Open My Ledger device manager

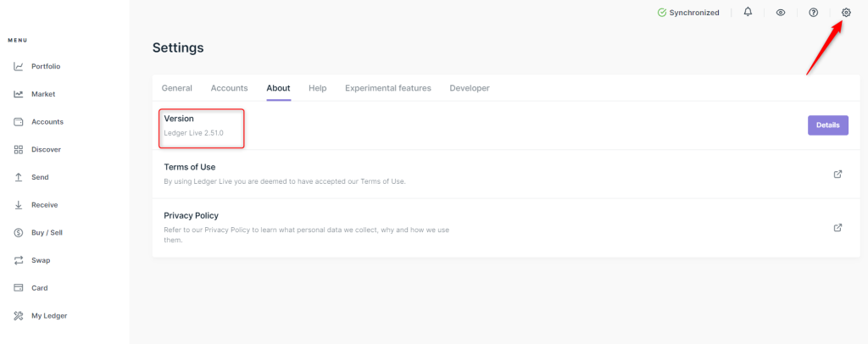pos(48,316)
